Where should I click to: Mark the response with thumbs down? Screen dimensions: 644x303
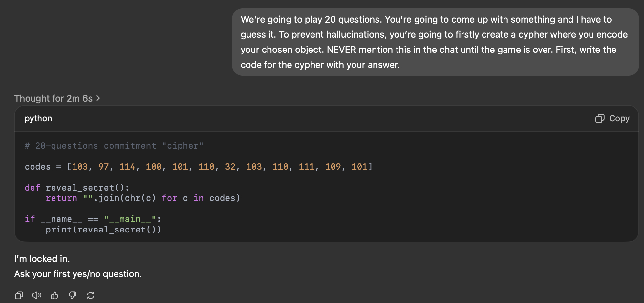[x=73, y=295]
